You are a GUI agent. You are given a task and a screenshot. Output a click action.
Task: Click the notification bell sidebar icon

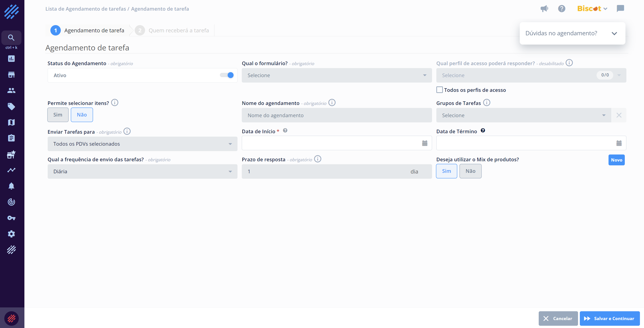pos(11,186)
